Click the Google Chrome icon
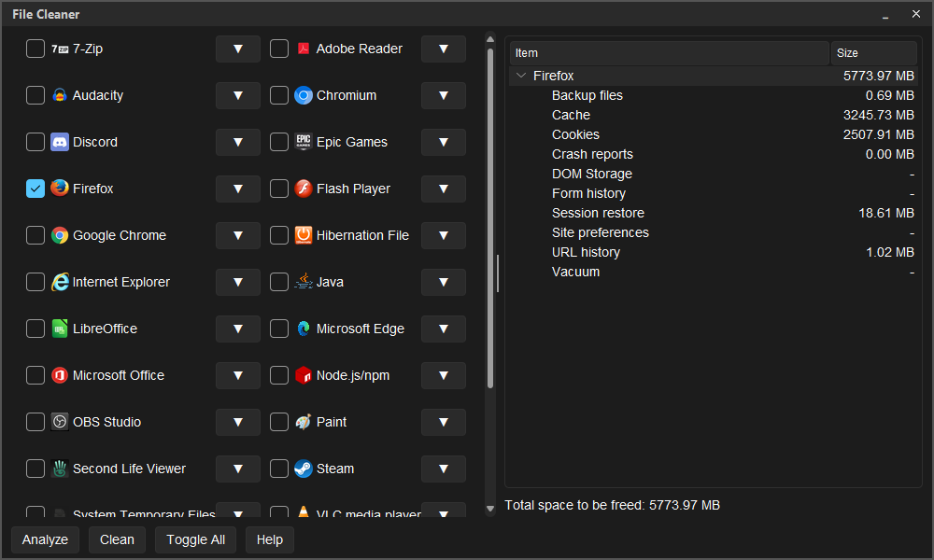 [60, 235]
